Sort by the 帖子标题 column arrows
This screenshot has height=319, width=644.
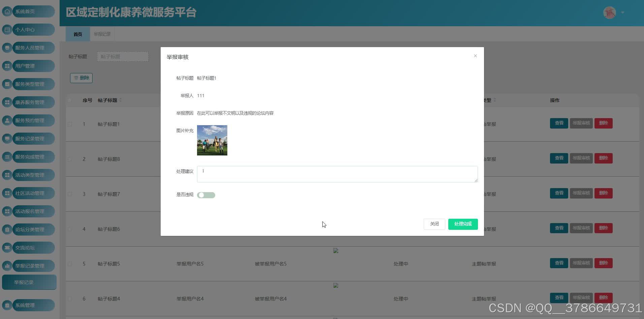tap(121, 100)
